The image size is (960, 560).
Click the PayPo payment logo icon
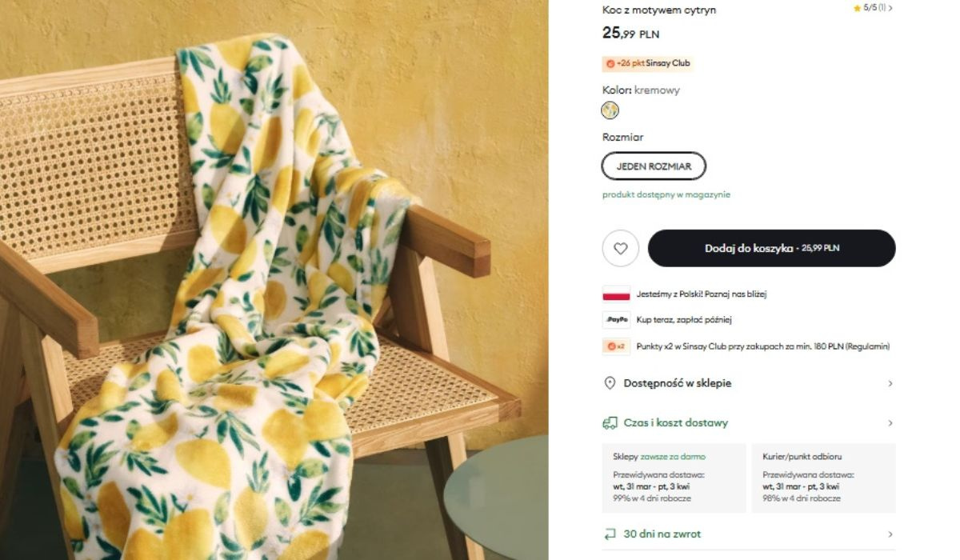point(616,320)
